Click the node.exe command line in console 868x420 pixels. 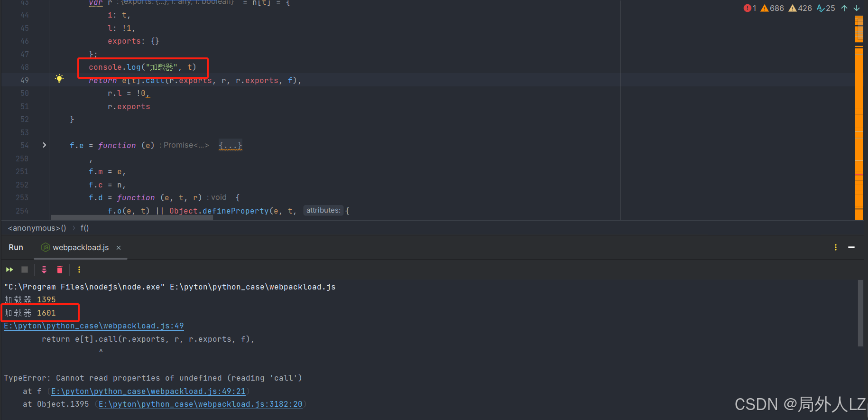click(170, 287)
